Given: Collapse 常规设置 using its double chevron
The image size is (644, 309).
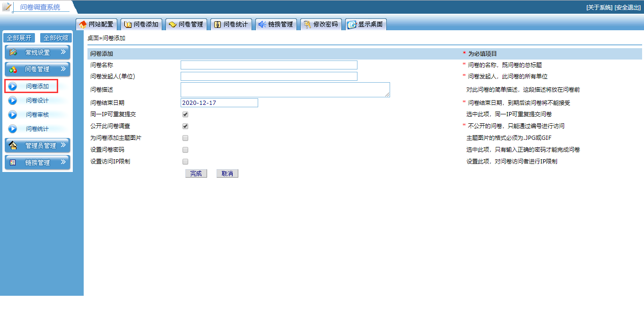Looking at the screenshot, I should tap(63, 52).
